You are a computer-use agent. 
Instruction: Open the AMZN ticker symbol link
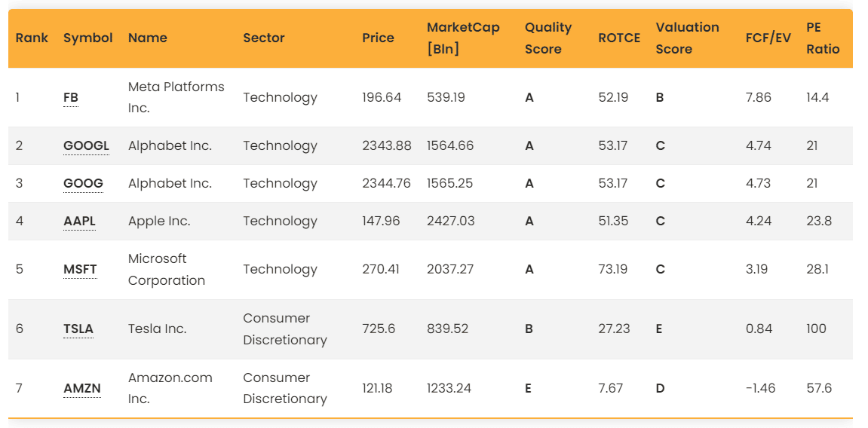coord(82,389)
